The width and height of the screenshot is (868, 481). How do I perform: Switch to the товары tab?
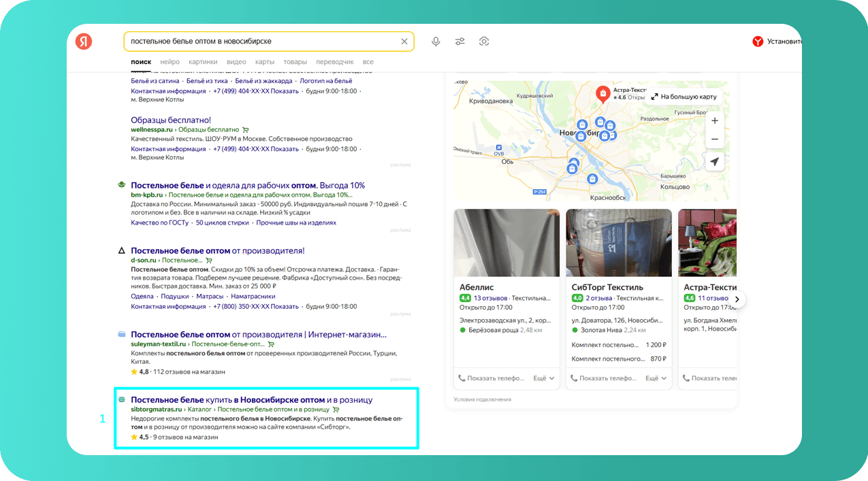295,62
